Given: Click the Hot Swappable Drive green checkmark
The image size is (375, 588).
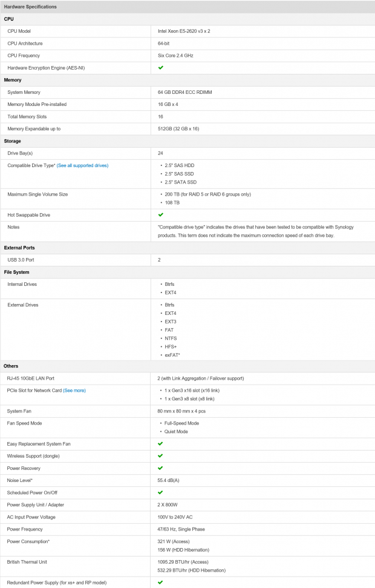Looking at the screenshot, I should point(161,215).
